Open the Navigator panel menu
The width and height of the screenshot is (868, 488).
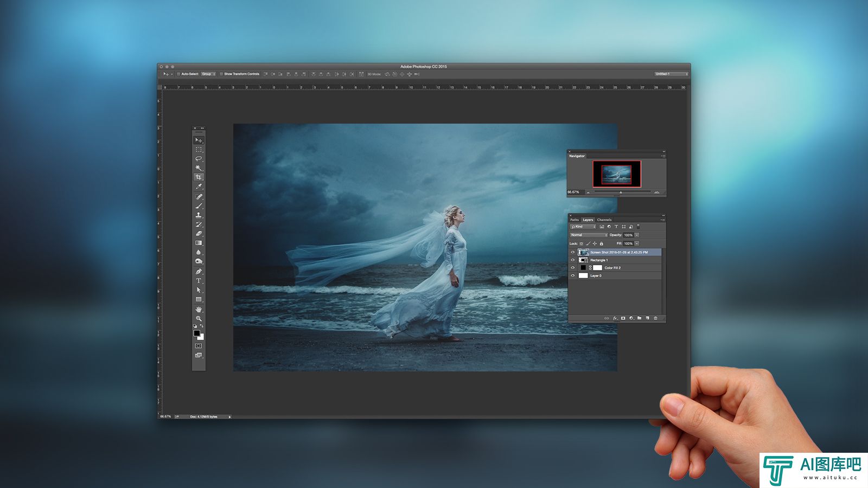tap(663, 156)
